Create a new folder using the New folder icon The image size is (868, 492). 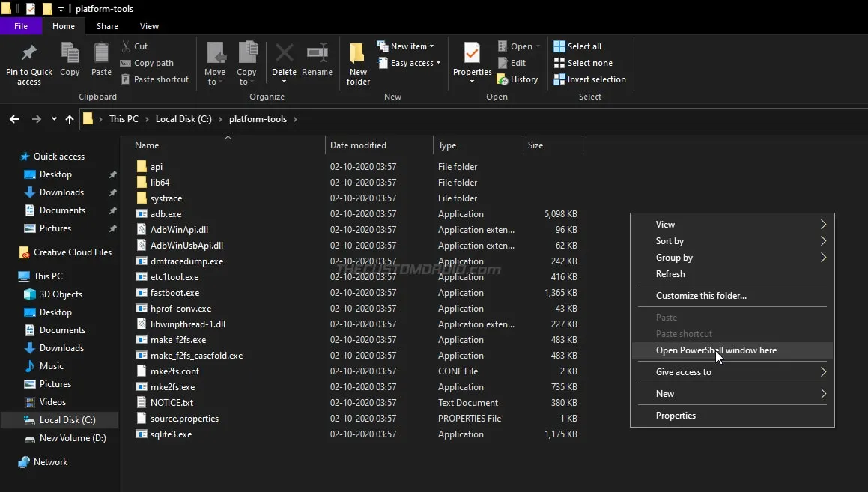[x=357, y=63]
